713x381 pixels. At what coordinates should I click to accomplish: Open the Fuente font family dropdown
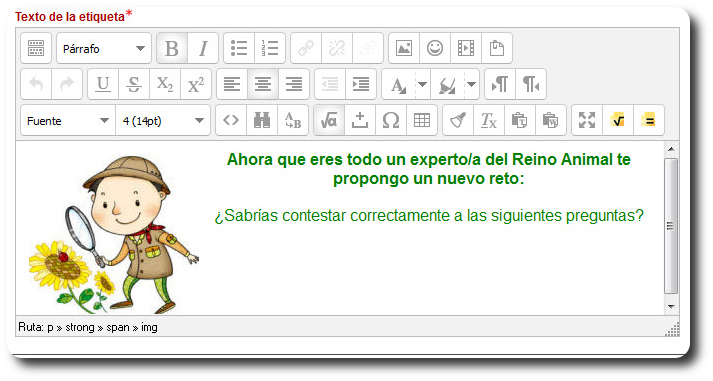[68, 120]
